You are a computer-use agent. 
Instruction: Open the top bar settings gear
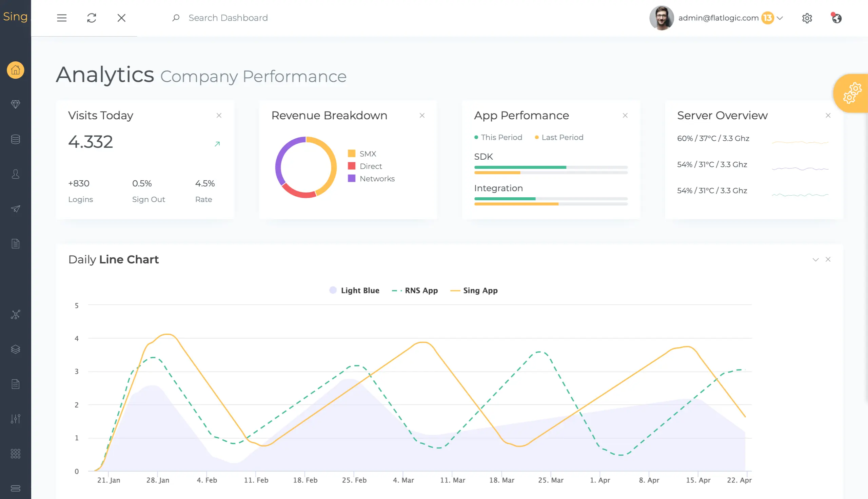click(x=807, y=18)
